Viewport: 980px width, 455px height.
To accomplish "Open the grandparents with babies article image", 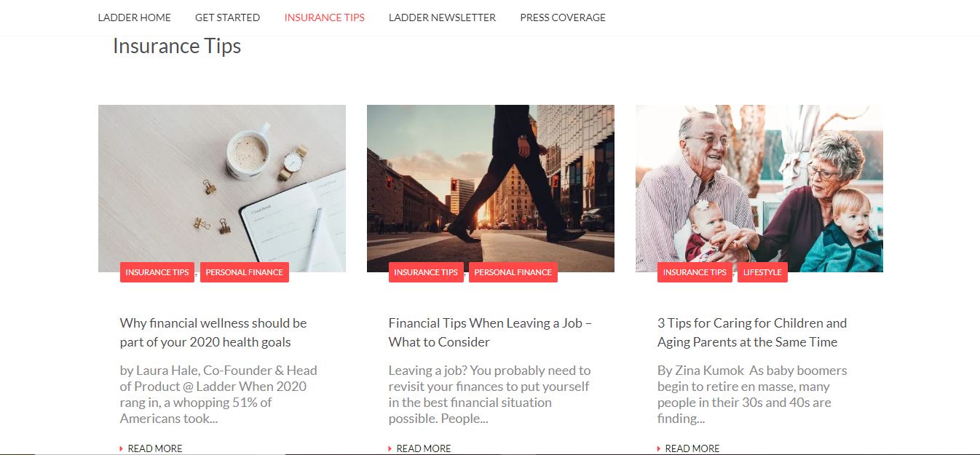I will click(x=759, y=189).
